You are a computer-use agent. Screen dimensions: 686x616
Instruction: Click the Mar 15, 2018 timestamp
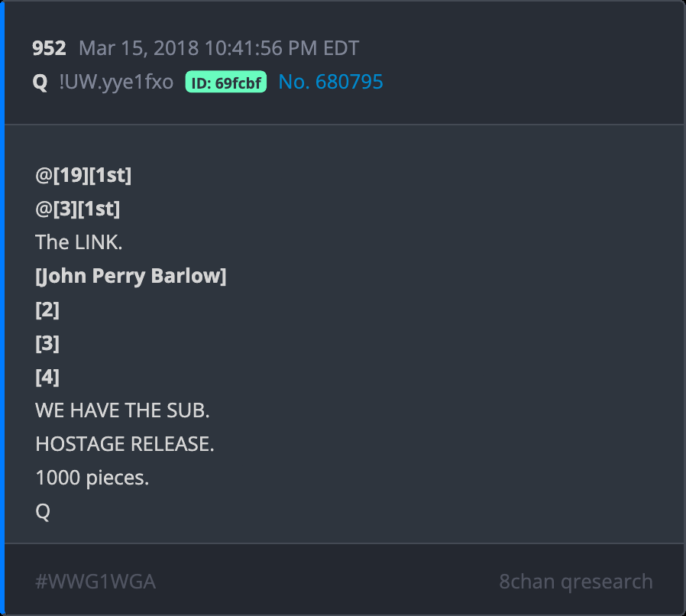point(218,49)
